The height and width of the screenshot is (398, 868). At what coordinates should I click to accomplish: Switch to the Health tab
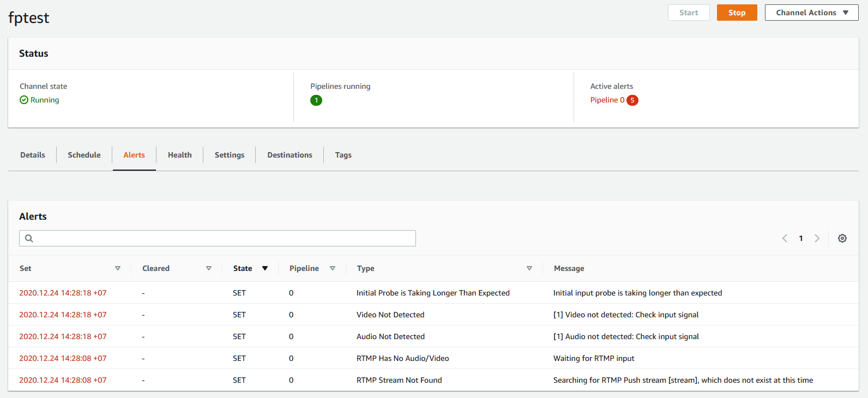click(179, 155)
